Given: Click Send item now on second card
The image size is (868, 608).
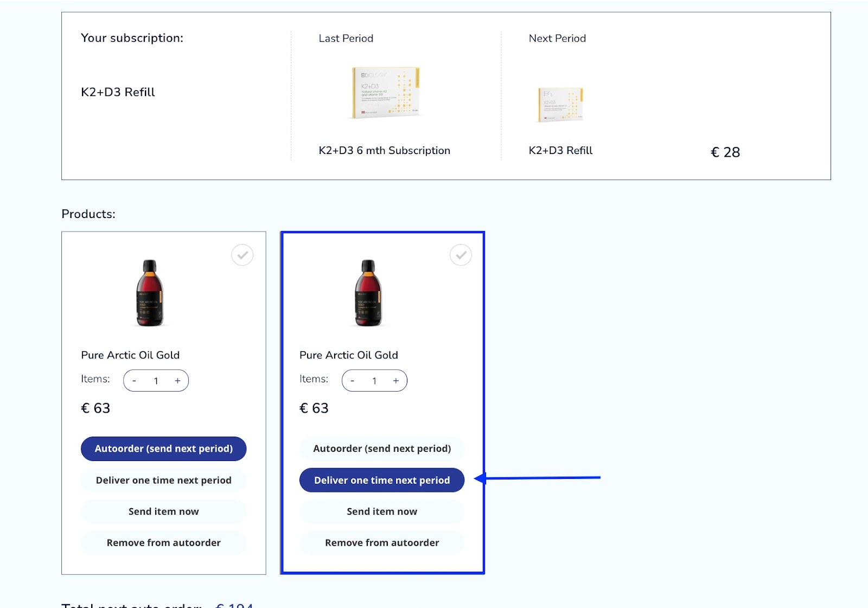Looking at the screenshot, I should point(382,511).
